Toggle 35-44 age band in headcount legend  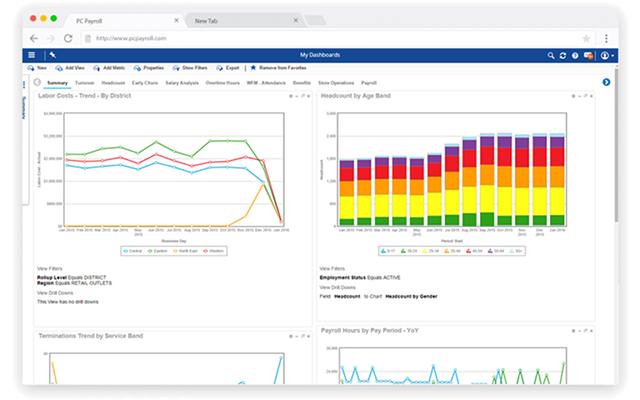pos(453,251)
